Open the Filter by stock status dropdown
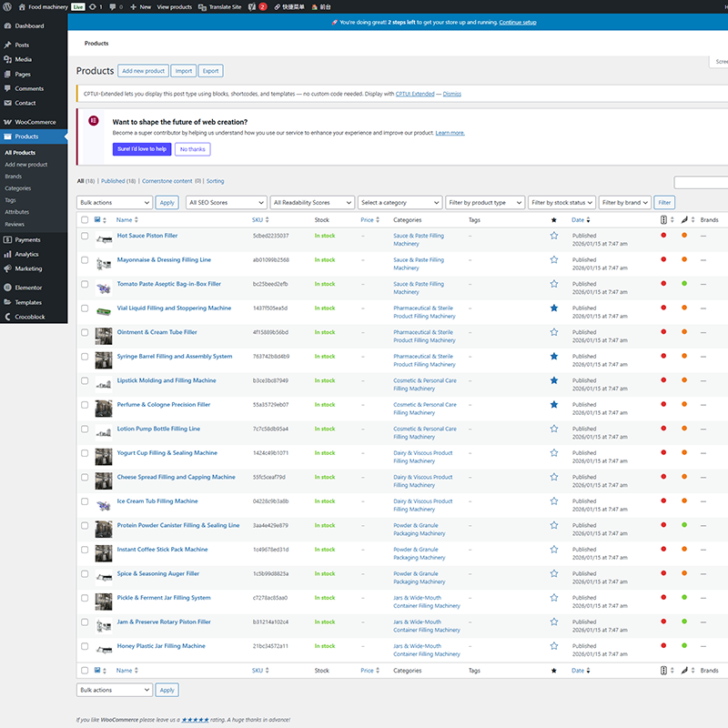 562,203
